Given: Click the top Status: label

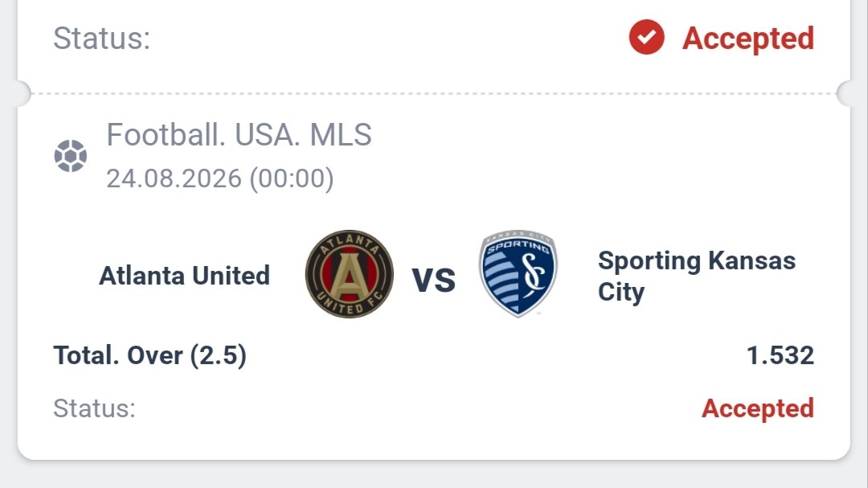Looking at the screenshot, I should pos(102,39).
